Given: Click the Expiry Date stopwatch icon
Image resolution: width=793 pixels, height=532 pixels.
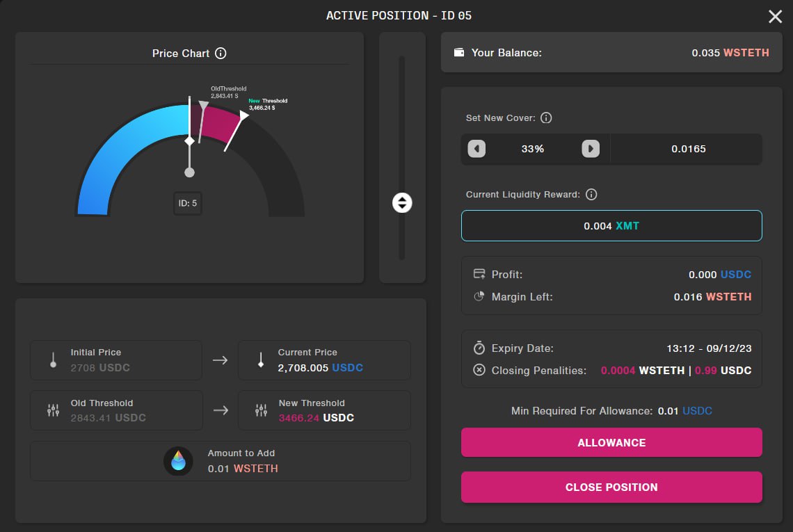Looking at the screenshot, I should (x=479, y=348).
